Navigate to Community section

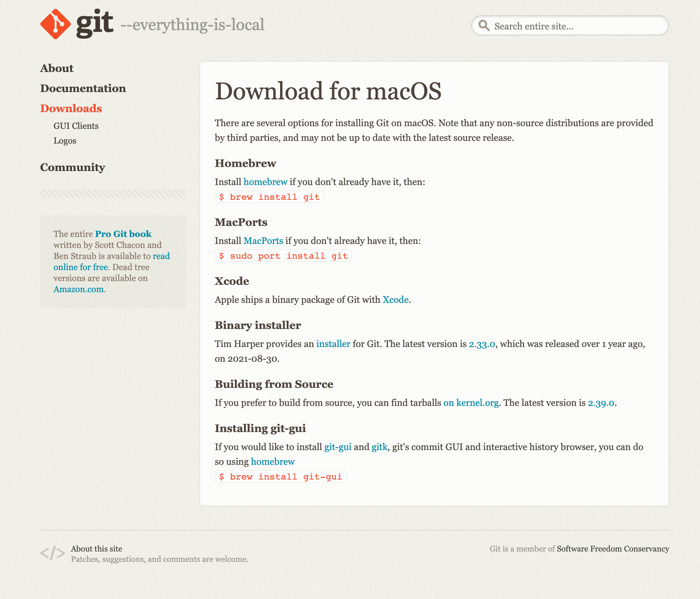[x=73, y=168]
